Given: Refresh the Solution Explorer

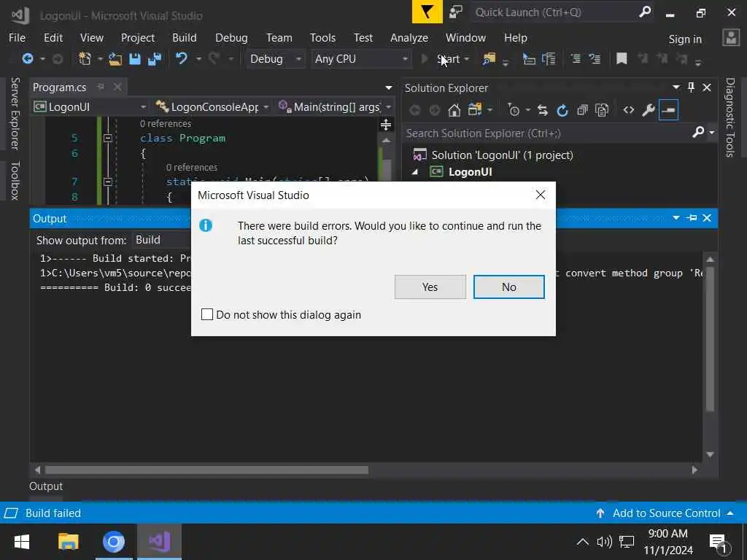Looking at the screenshot, I should pyautogui.click(x=562, y=111).
